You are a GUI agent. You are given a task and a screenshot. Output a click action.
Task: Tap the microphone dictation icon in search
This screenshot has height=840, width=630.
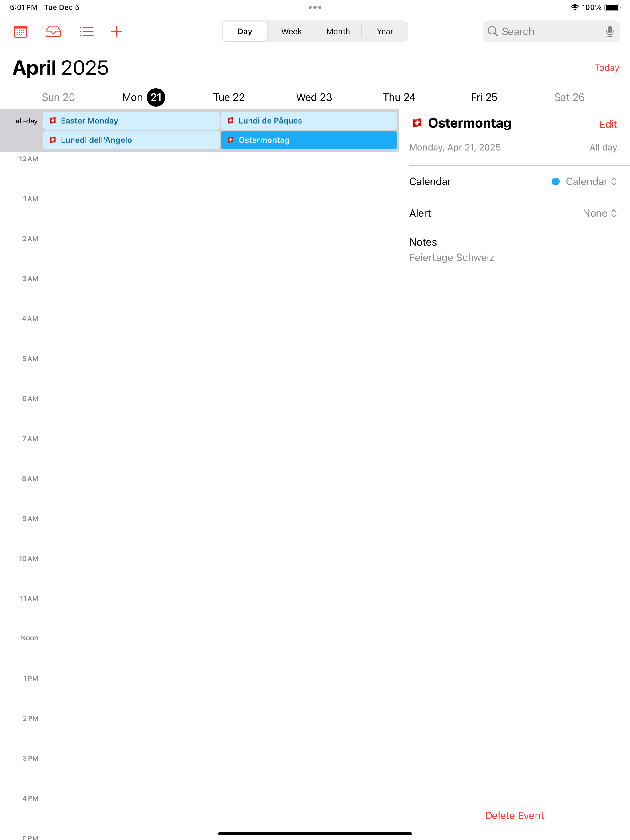tap(609, 32)
